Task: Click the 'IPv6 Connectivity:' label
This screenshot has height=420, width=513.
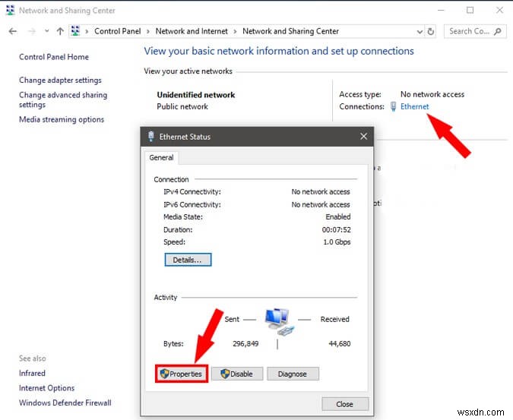Action: (192, 204)
